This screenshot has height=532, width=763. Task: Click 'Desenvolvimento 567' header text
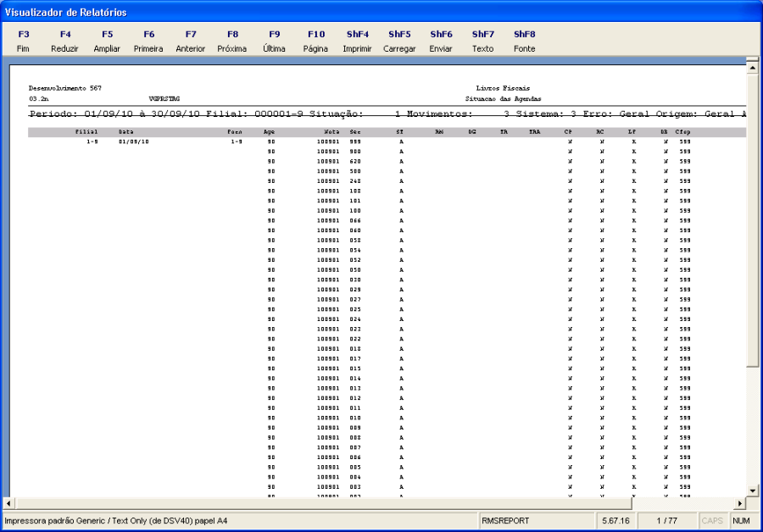coord(65,88)
